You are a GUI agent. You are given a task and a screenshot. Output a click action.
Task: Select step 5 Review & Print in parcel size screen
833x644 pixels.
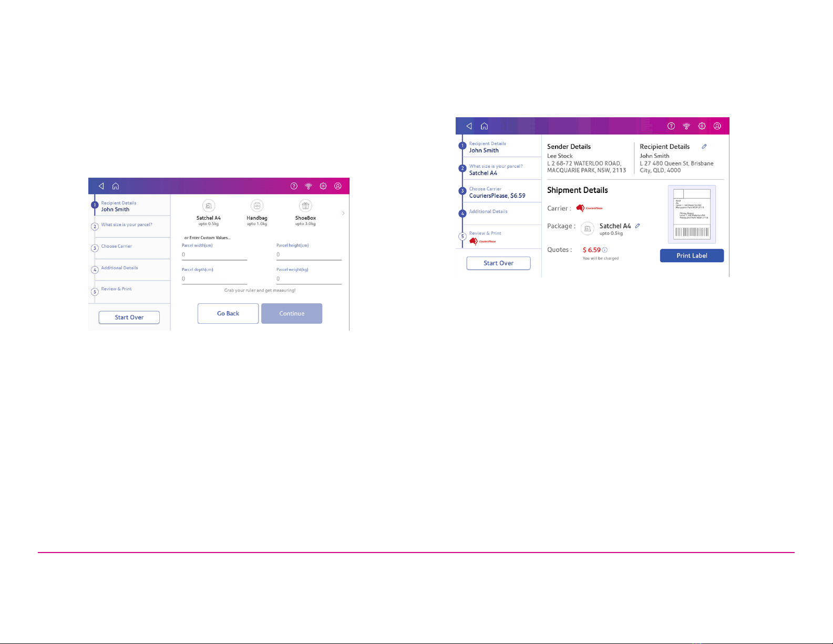click(130, 291)
